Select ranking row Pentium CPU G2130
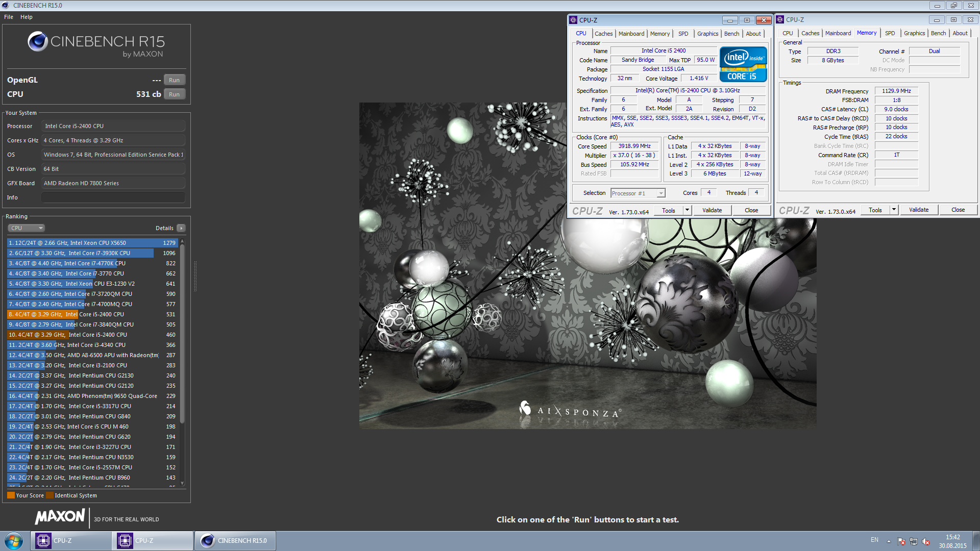Image resolution: width=980 pixels, height=551 pixels. (92, 375)
